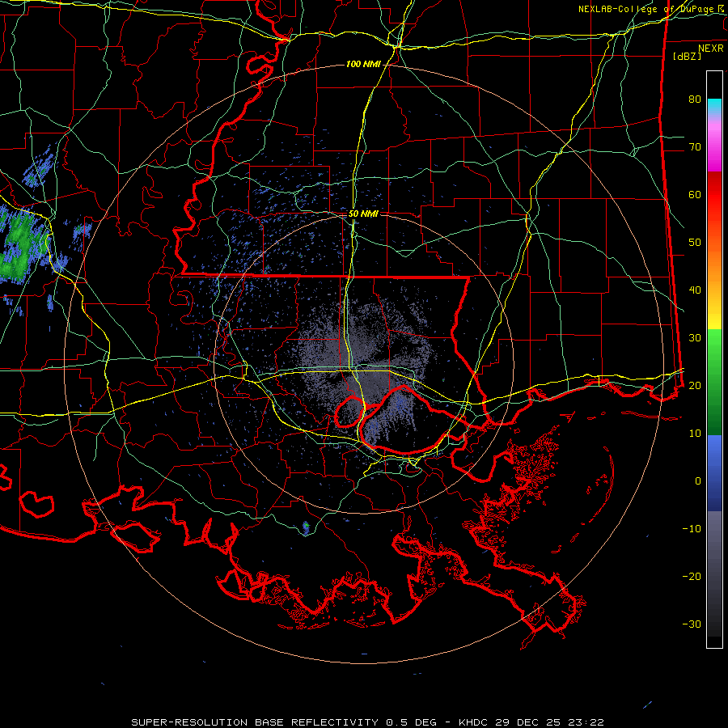Click the -30 dBZ scale value

tap(692, 624)
